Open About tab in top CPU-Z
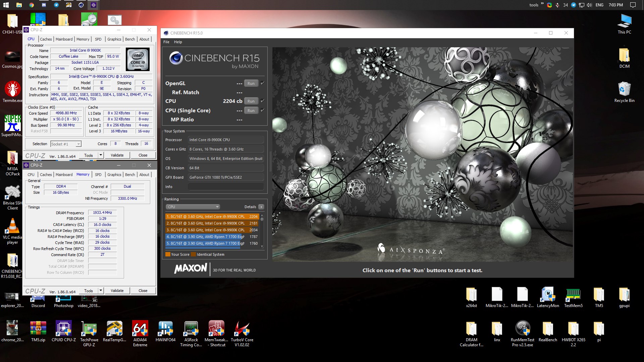Viewport: 644px width, 362px height. pos(144,39)
